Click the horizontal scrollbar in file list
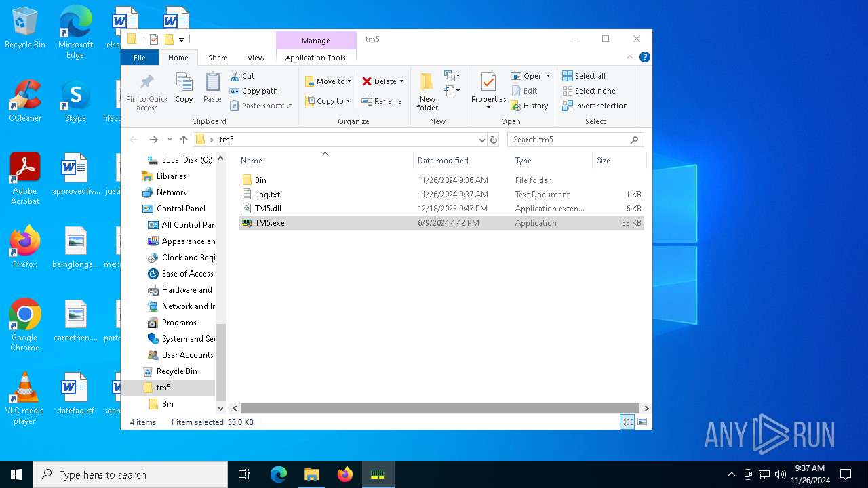Screen dimensions: 868x488 point(440,409)
